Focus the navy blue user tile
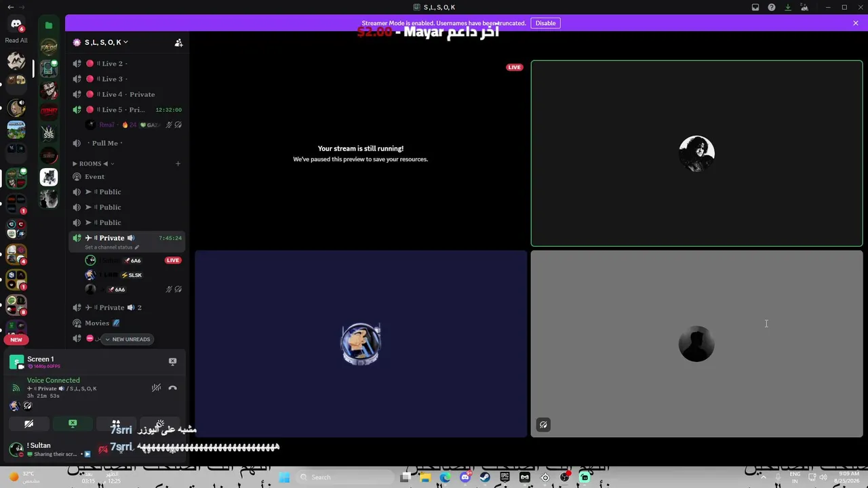 pyautogui.click(x=361, y=344)
